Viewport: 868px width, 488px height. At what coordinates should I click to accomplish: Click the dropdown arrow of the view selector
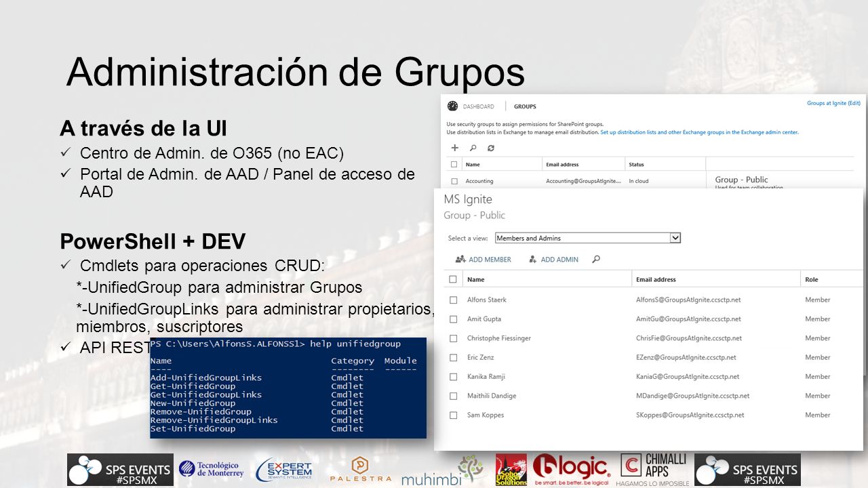pyautogui.click(x=675, y=238)
